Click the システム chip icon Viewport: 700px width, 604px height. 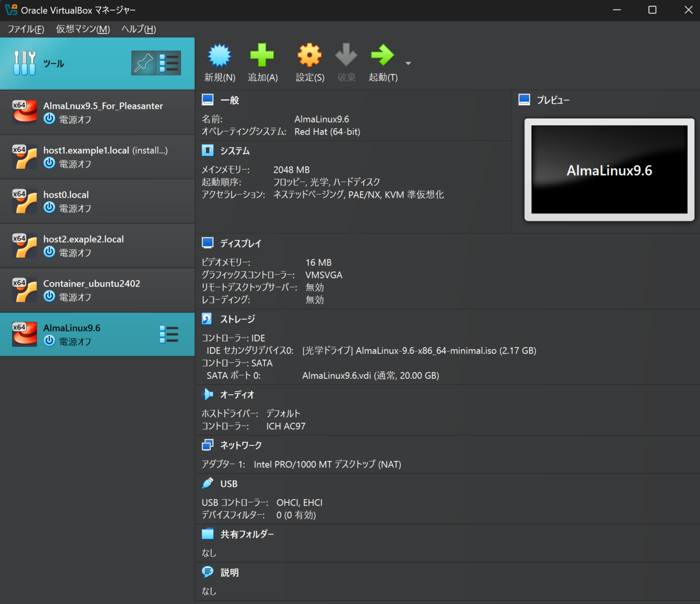(208, 150)
